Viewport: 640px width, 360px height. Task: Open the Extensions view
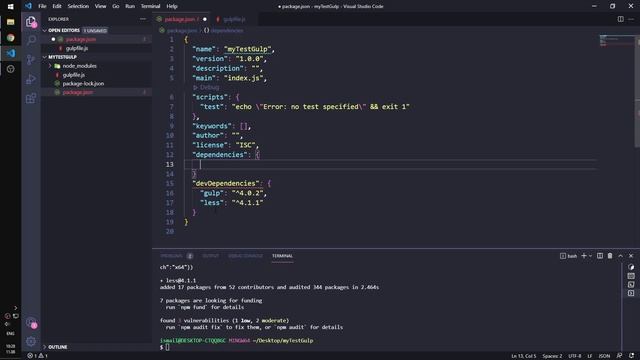31,98
